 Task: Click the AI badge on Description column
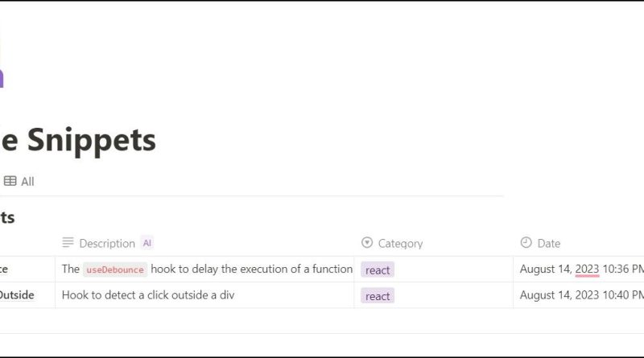147,243
